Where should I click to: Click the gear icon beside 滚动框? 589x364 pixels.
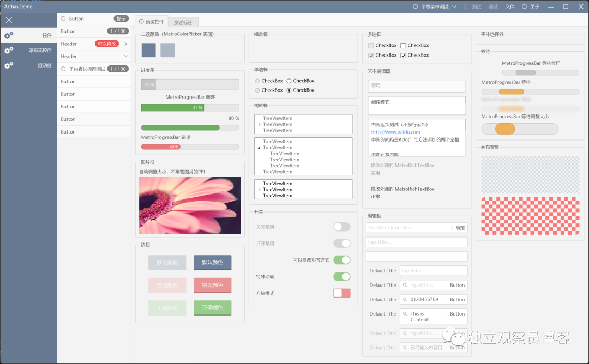(9, 65)
